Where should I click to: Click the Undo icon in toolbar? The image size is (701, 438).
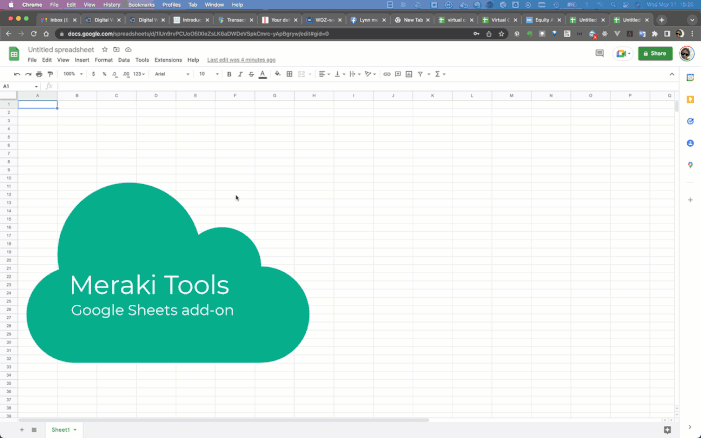pyautogui.click(x=17, y=74)
